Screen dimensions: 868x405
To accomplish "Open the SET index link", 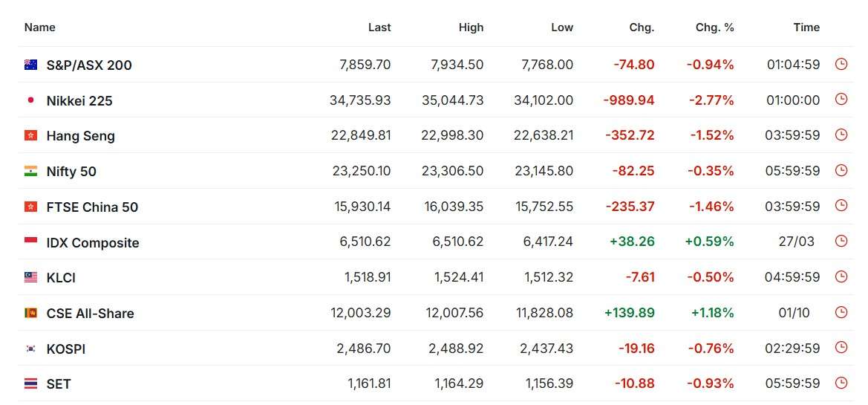I will coord(59,384).
